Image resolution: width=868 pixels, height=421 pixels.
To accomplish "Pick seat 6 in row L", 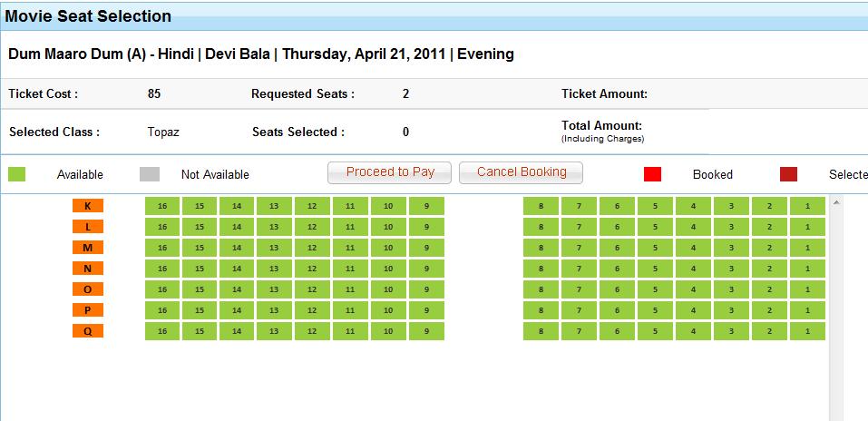I will tap(617, 227).
